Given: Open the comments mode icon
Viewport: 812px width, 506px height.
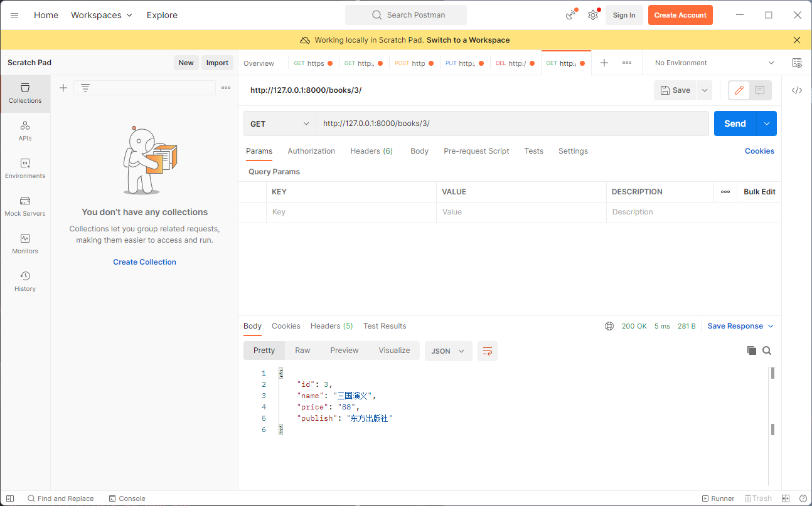Looking at the screenshot, I should 760,90.
